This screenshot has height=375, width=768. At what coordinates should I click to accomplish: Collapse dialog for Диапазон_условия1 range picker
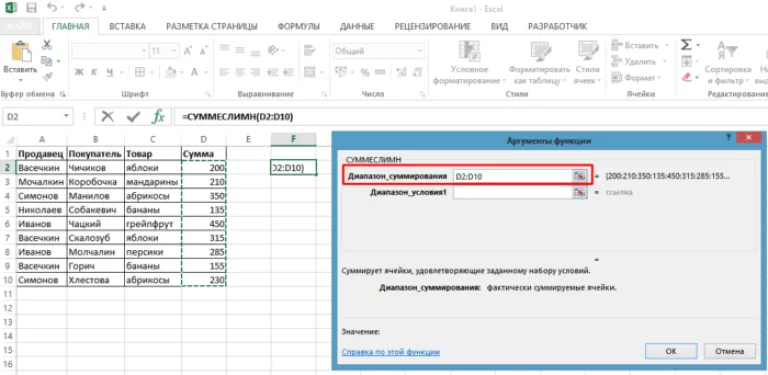(x=580, y=192)
